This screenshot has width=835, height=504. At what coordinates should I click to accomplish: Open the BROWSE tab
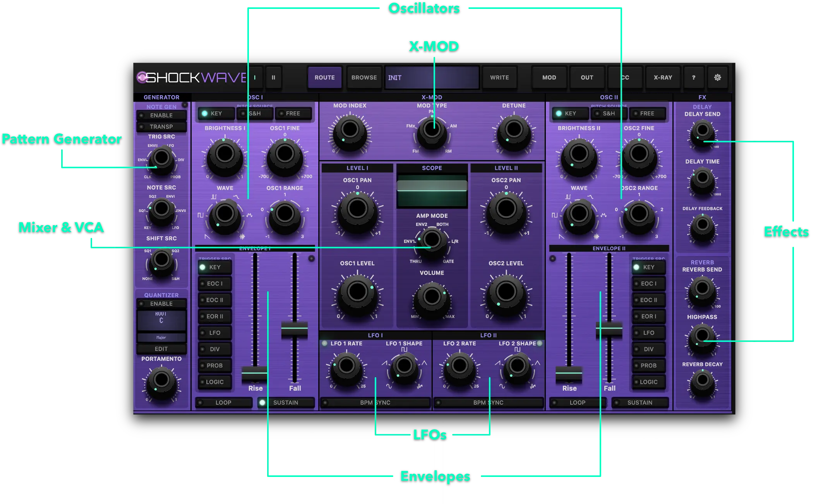[364, 77]
